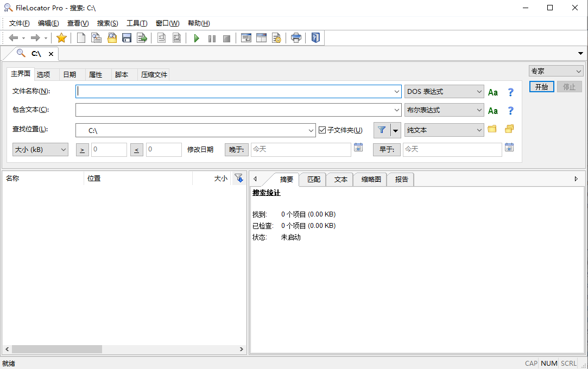The height and width of the screenshot is (369, 588).
Task: Click the open saved search folder icon
Action: (112, 38)
